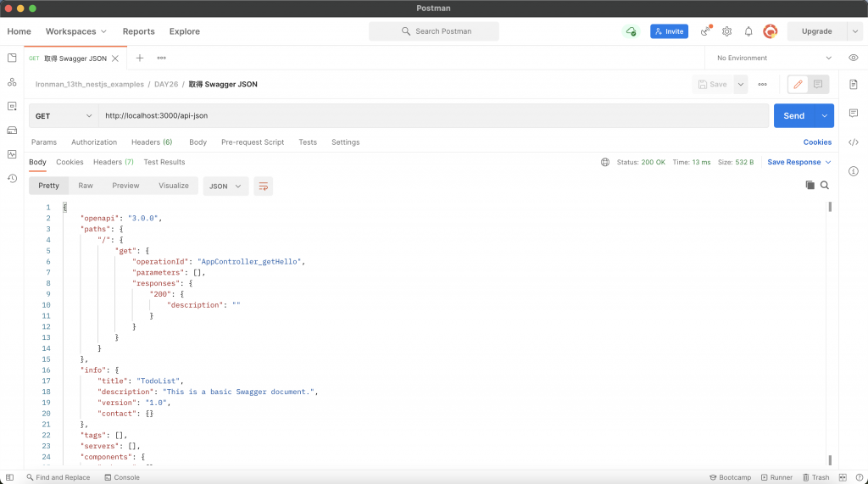This screenshot has height=484, width=868.
Task: Open the capture requests satellite icon
Action: coord(705,31)
